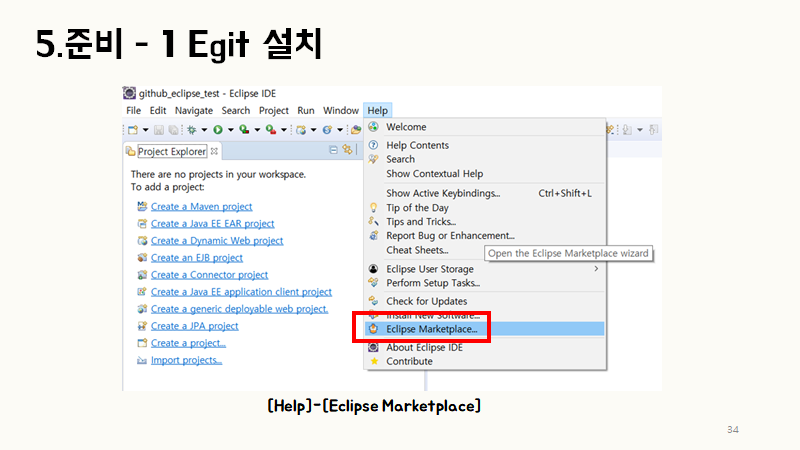Select About Eclipse IDE
The width and height of the screenshot is (800, 450).
click(x=485, y=347)
